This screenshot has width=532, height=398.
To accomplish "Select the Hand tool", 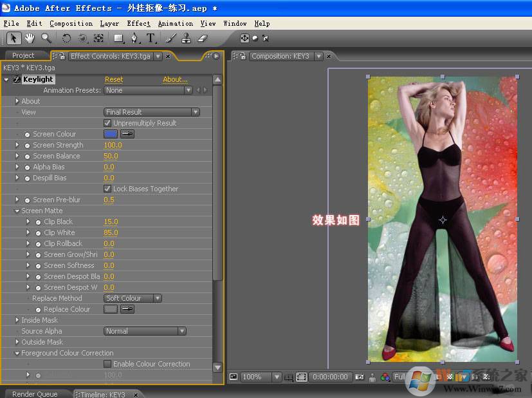I will click(30, 39).
